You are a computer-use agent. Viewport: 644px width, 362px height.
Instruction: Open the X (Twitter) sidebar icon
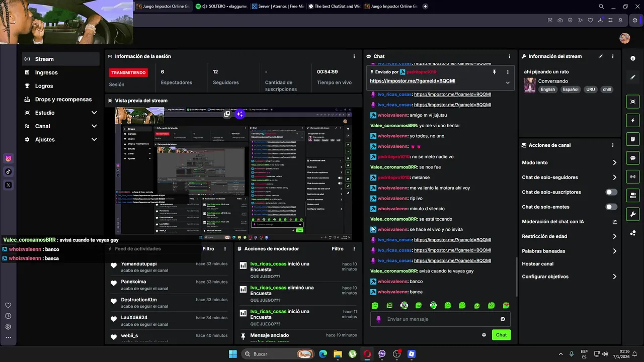[x=8, y=185]
